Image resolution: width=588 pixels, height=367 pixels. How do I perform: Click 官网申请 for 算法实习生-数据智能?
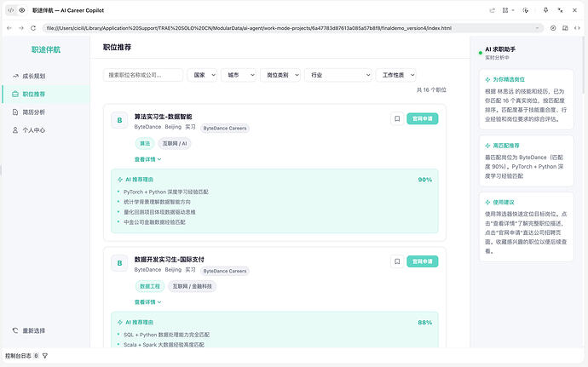tap(423, 119)
